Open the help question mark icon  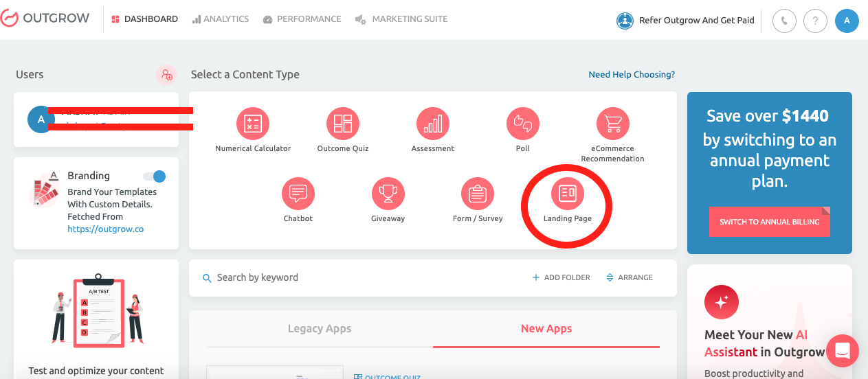click(x=815, y=21)
